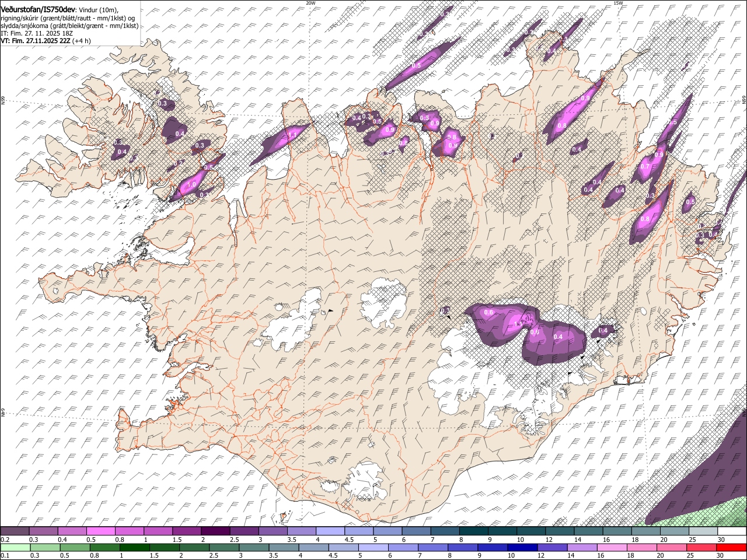
Task: Click the VT valid time line in info box
Action: pyautogui.click(x=46, y=41)
